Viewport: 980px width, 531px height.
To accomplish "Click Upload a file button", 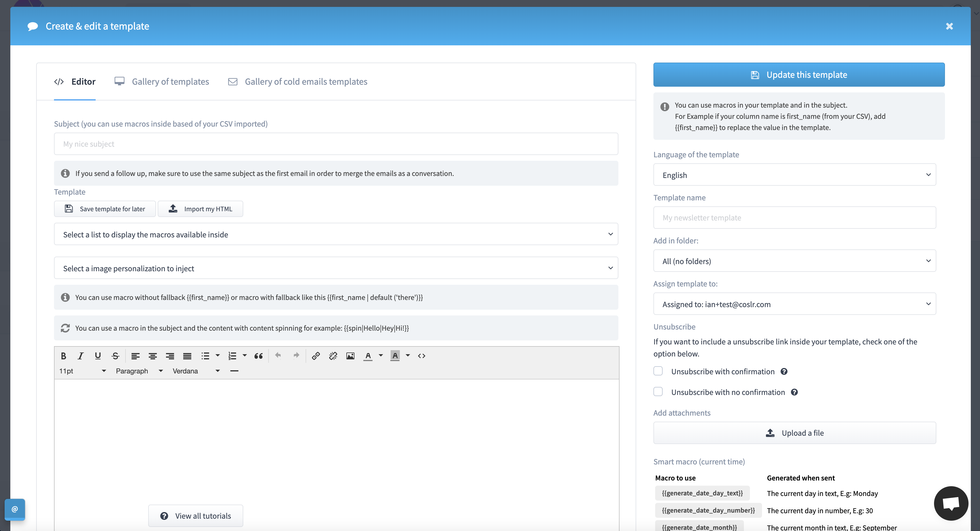I will (x=794, y=433).
